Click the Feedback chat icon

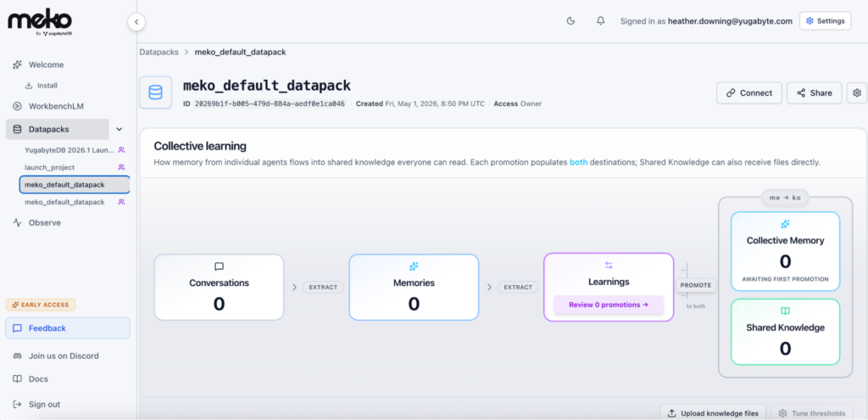tap(17, 328)
